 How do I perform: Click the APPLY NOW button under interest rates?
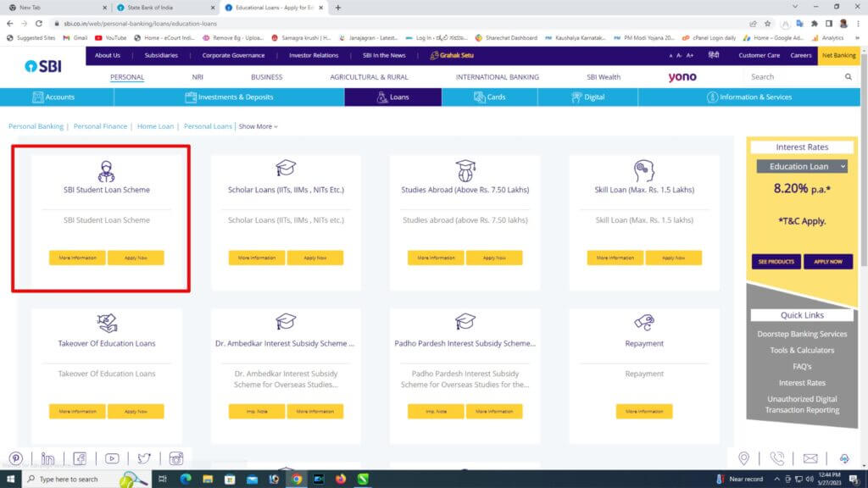pyautogui.click(x=827, y=262)
